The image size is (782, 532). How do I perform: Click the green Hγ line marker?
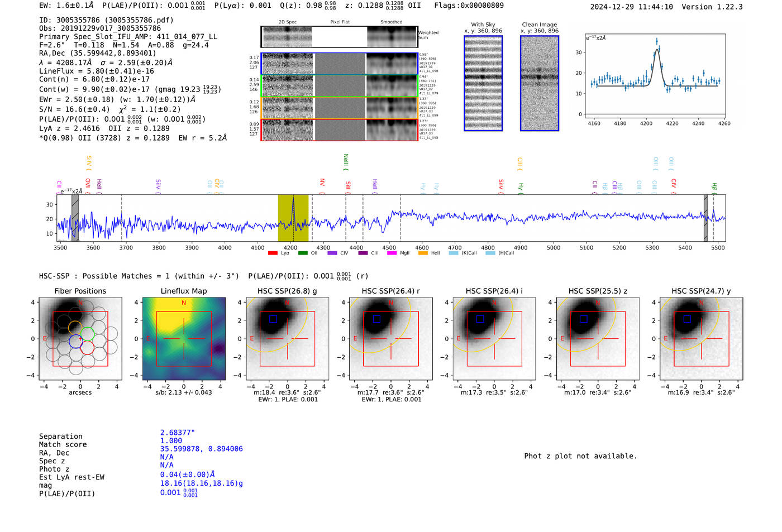(521, 189)
